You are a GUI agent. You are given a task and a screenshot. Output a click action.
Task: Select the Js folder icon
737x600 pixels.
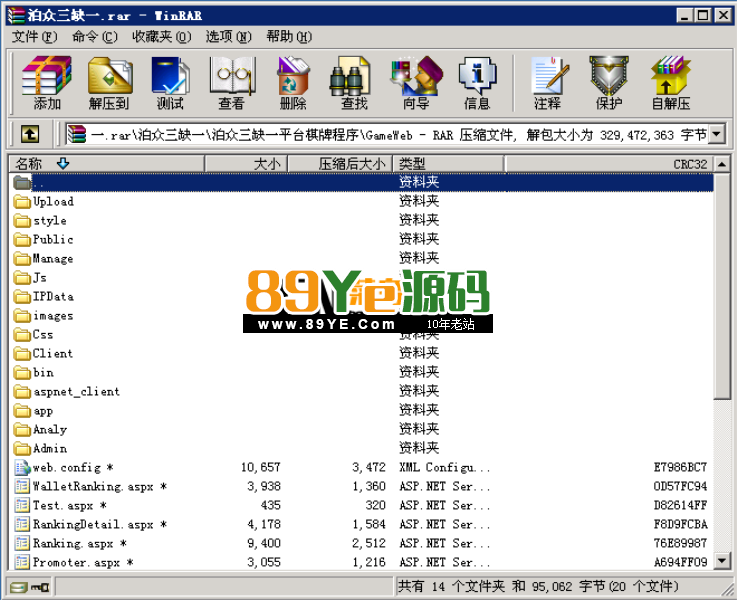[x=22, y=278]
